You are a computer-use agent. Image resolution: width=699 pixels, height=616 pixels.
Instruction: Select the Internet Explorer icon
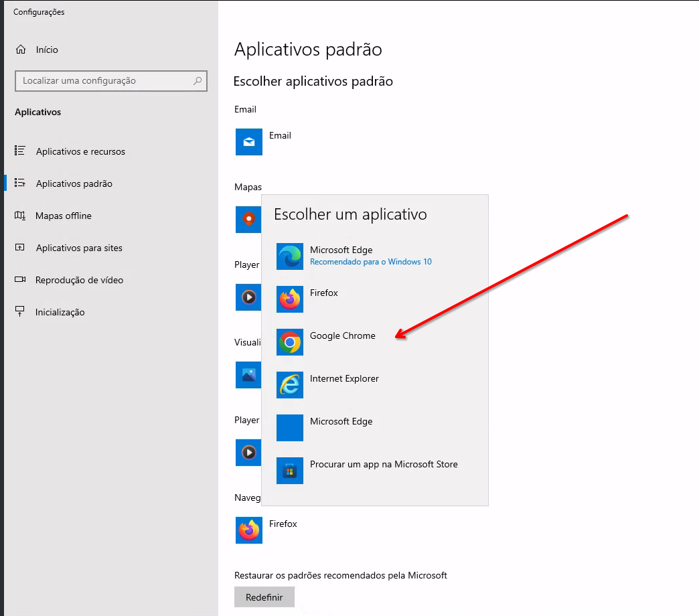pyautogui.click(x=290, y=385)
